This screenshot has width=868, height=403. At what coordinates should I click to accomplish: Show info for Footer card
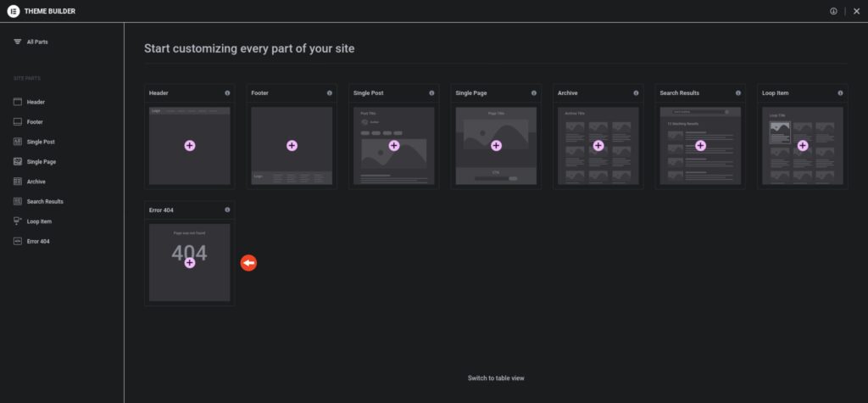point(330,93)
